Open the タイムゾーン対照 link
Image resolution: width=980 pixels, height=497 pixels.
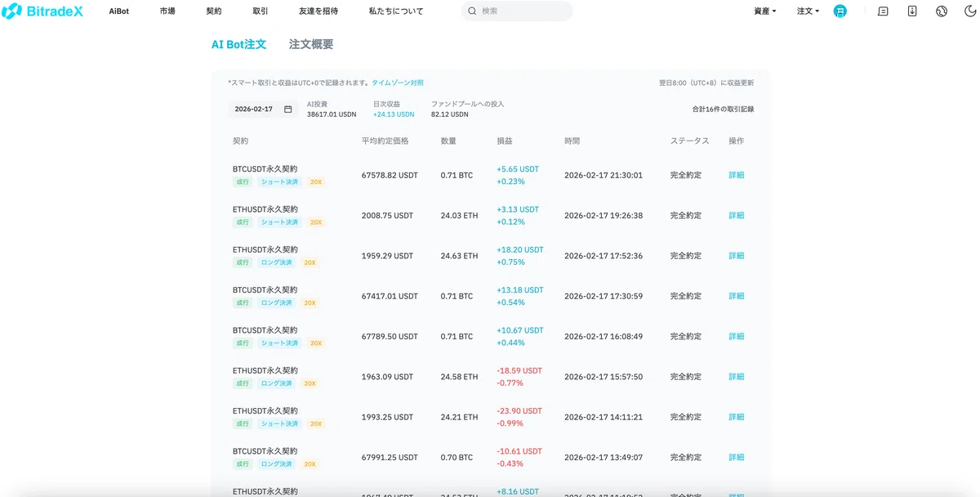398,83
